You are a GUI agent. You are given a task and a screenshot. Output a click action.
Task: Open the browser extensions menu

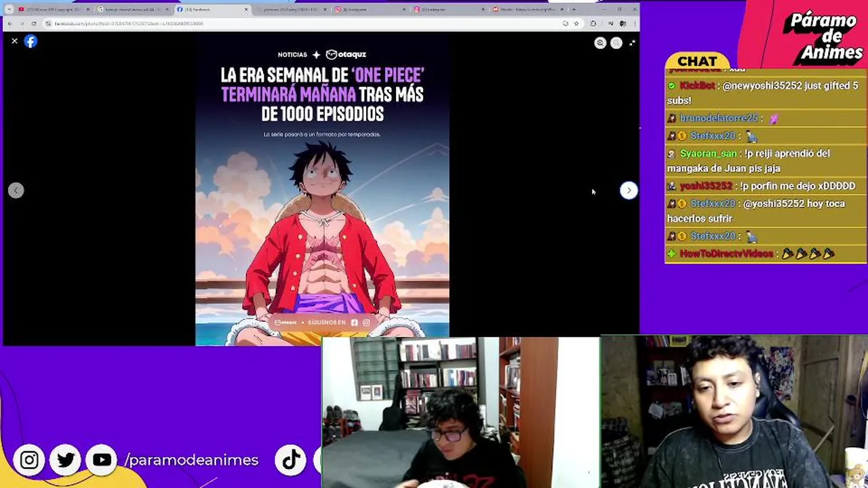point(593,23)
